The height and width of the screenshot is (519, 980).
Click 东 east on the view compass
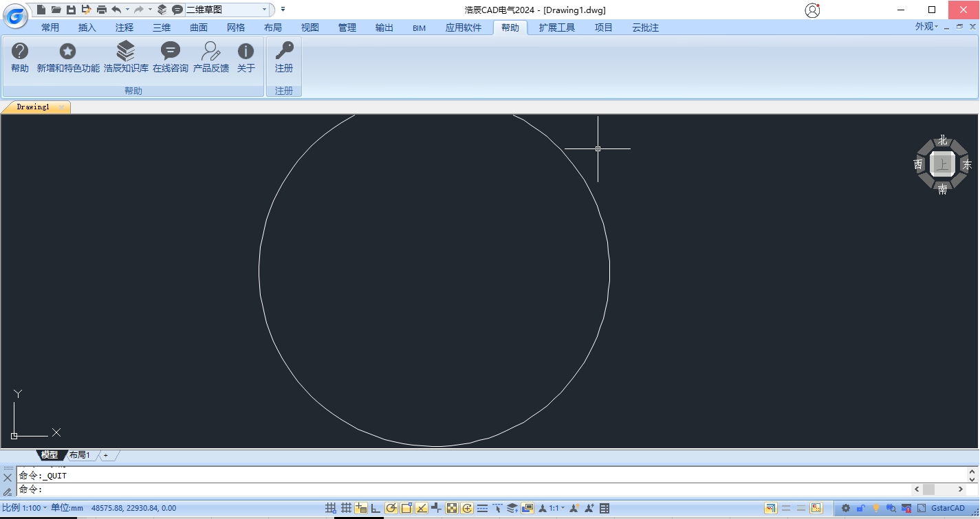pos(967,165)
